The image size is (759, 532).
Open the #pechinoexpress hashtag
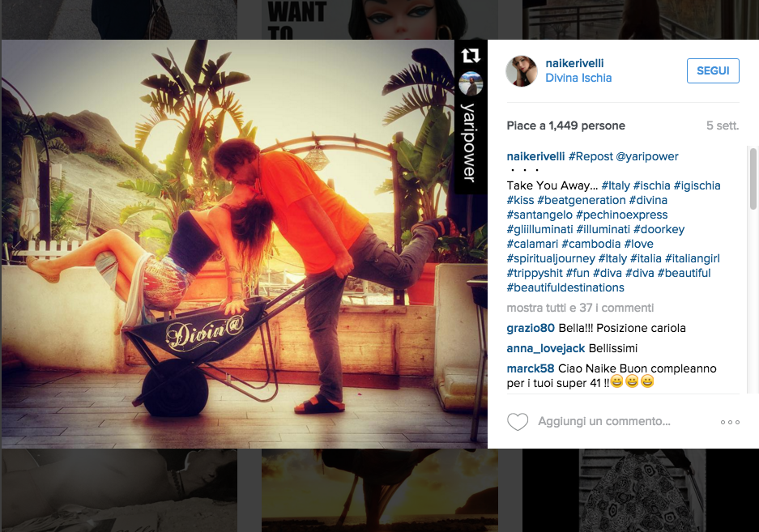[621, 215]
